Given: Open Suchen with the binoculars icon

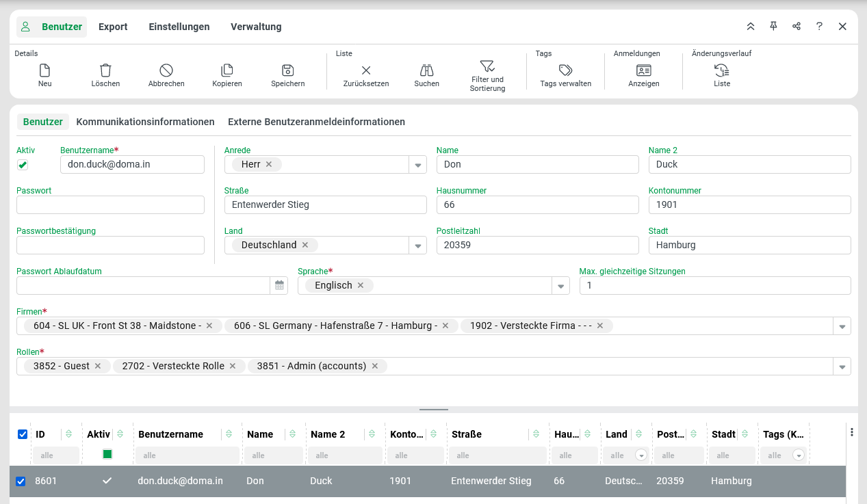Looking at the screenshot, I should click(426, 70).
